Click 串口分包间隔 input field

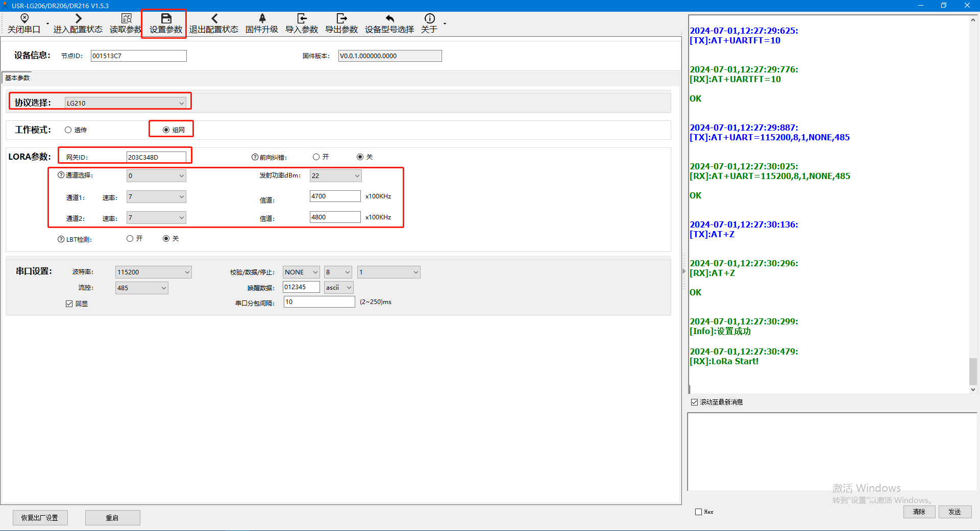point(320,302)
